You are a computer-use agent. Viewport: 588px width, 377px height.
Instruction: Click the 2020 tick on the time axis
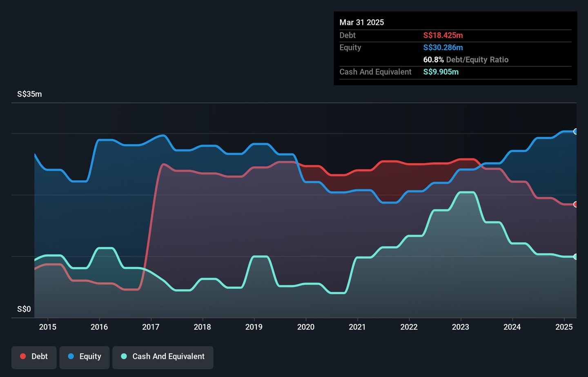tap(306, 327)
